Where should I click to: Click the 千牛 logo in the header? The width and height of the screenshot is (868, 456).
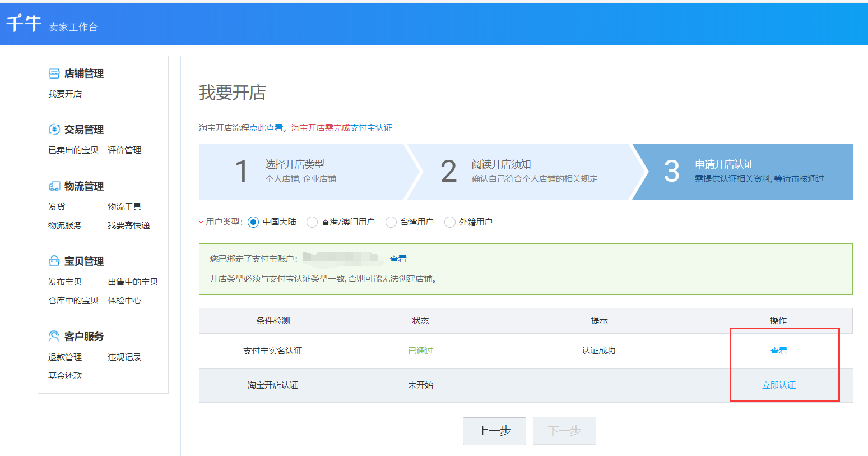[24, 21]
